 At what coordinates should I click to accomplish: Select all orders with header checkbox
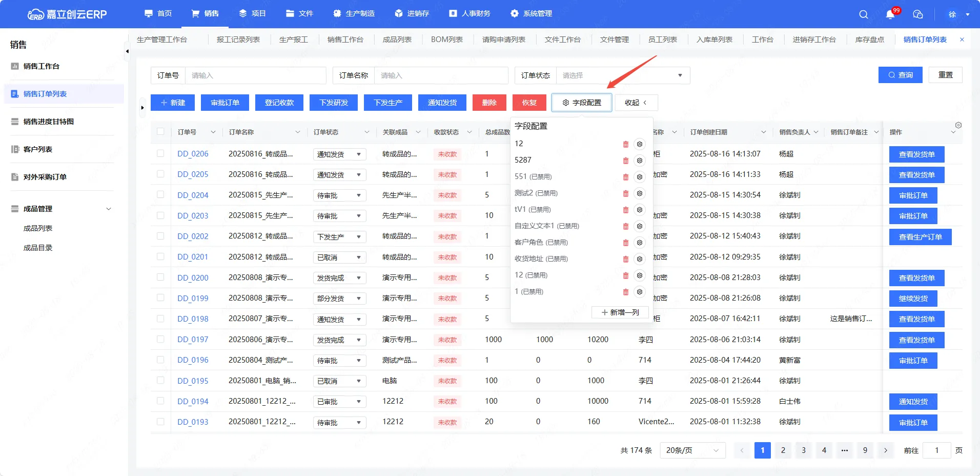tap(160, 132)
